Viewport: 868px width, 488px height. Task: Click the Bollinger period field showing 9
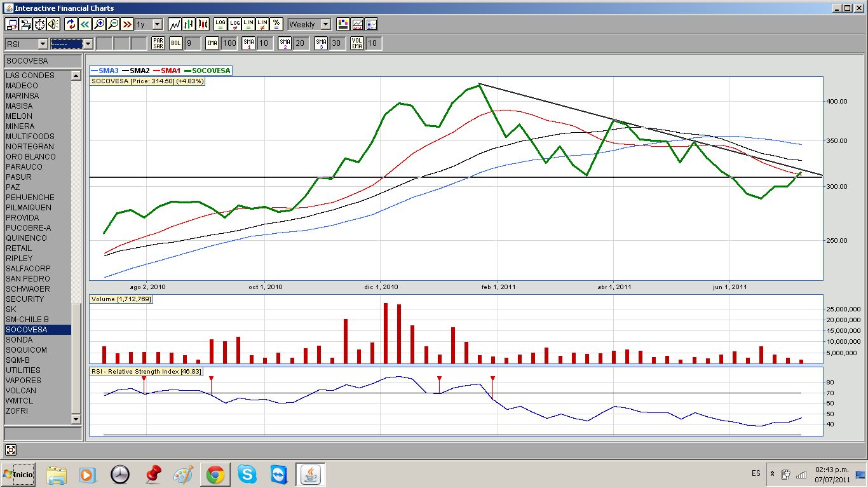pyautogui.click(x=193, y=43)
